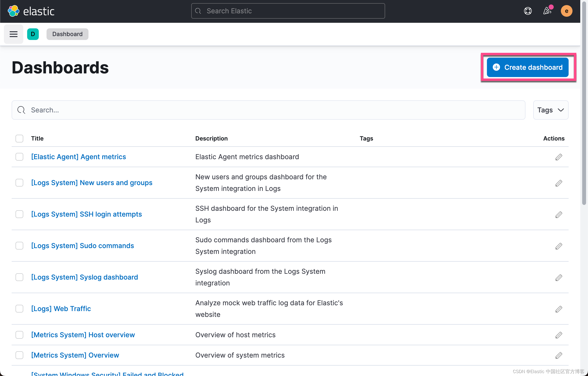Click pencil icon for Web Traffic row
Viewport: 588px width, 376px height.
coord(558,309)
